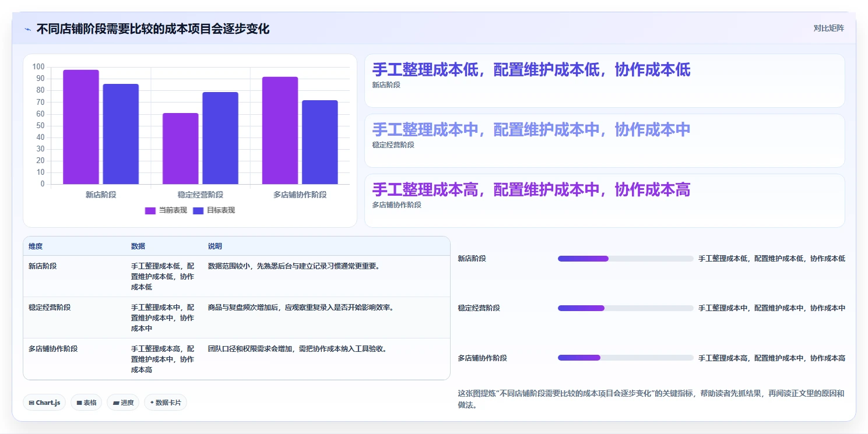
Task: Click the 新店阶段 cell in the table
Action: [x=43, y=266]
